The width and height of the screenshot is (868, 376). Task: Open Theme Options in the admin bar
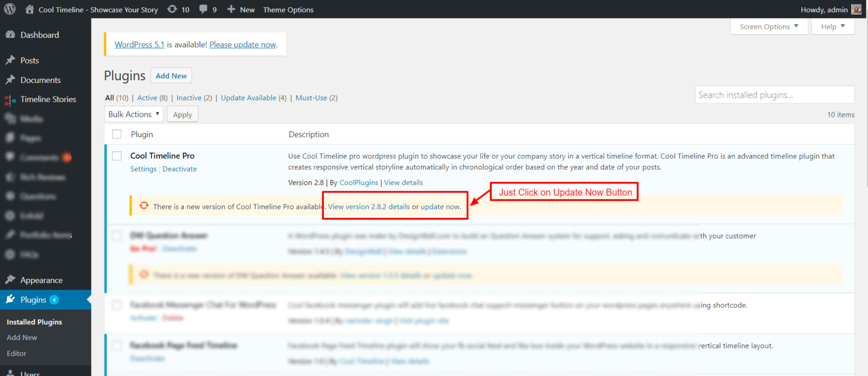288,9
